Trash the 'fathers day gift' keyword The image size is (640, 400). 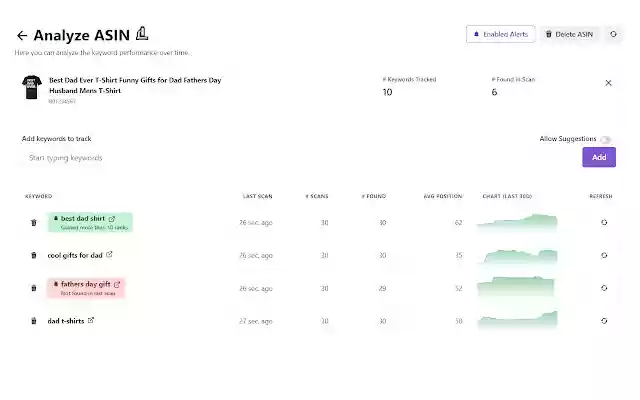[x=33, y=288]
